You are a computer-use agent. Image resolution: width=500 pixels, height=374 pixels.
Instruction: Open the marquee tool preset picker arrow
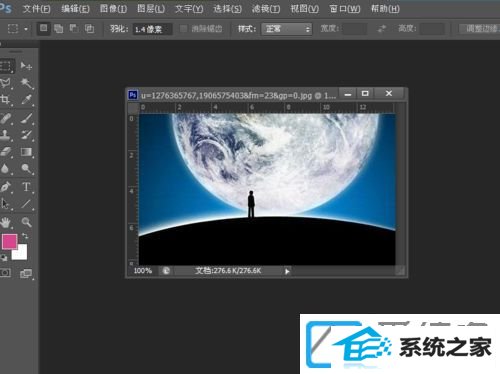click(26, 29)
